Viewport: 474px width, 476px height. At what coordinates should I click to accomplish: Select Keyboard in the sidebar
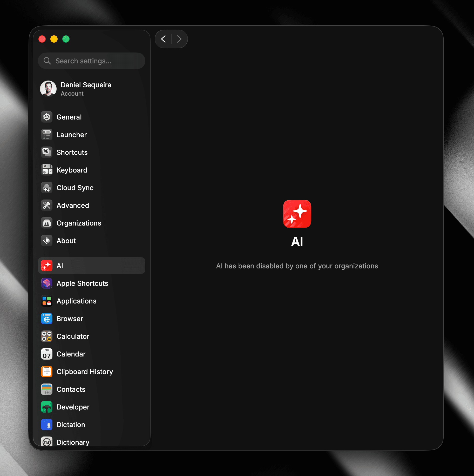pos(72,170)
